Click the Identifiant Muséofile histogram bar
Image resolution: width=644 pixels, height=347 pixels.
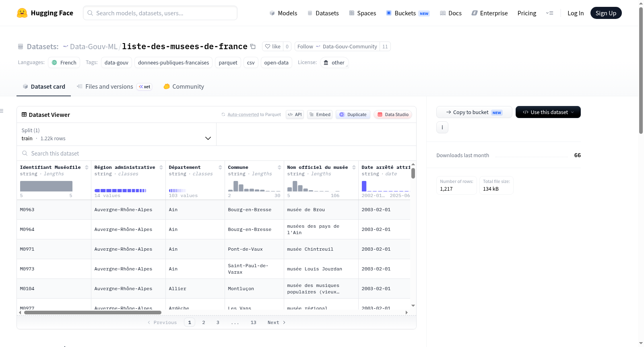[46, 186]
